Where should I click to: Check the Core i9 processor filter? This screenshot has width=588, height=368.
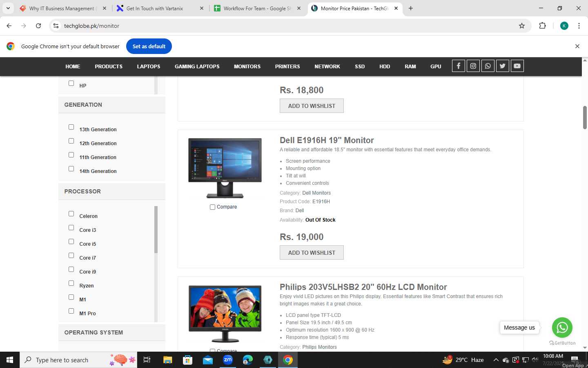tap(71, 269)
